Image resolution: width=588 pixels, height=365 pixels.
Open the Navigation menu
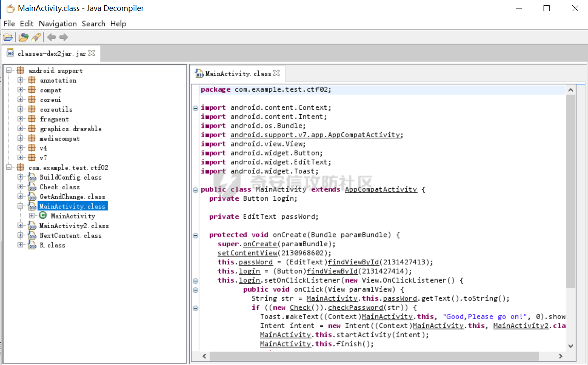coord(58,24)
